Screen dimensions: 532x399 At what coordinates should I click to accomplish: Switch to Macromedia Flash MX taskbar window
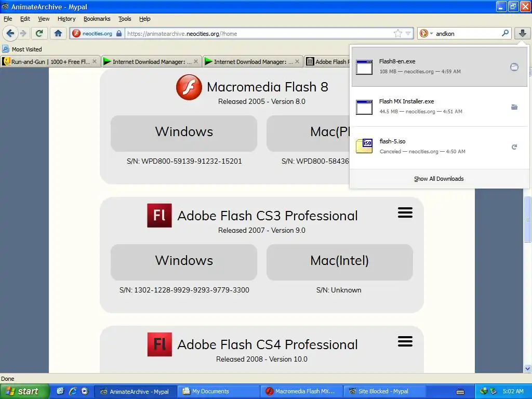click(x=302, y=391)
